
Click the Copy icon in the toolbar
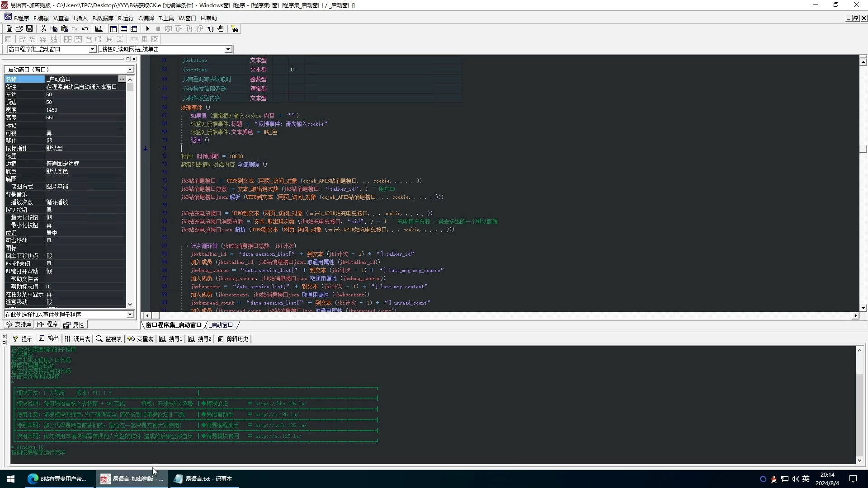pyautogui.click(x=54, y=29)
